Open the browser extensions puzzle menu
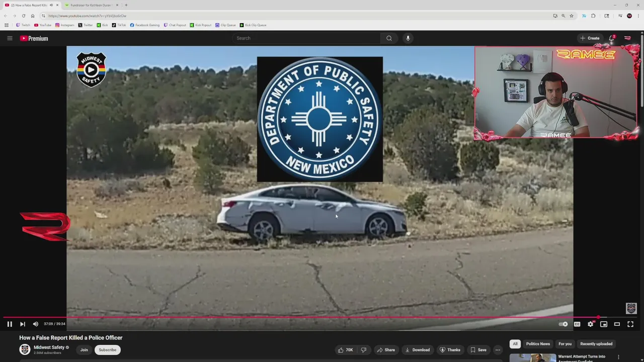Image resolution: width=644 pixels, height=362 pixels. 593,16
